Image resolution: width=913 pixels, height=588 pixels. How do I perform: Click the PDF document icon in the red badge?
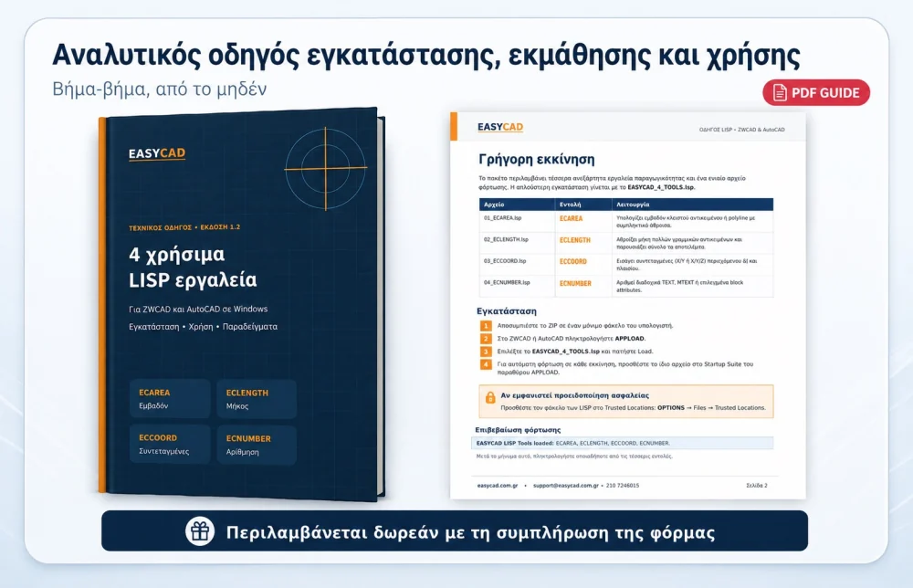(x=780, y=92)
